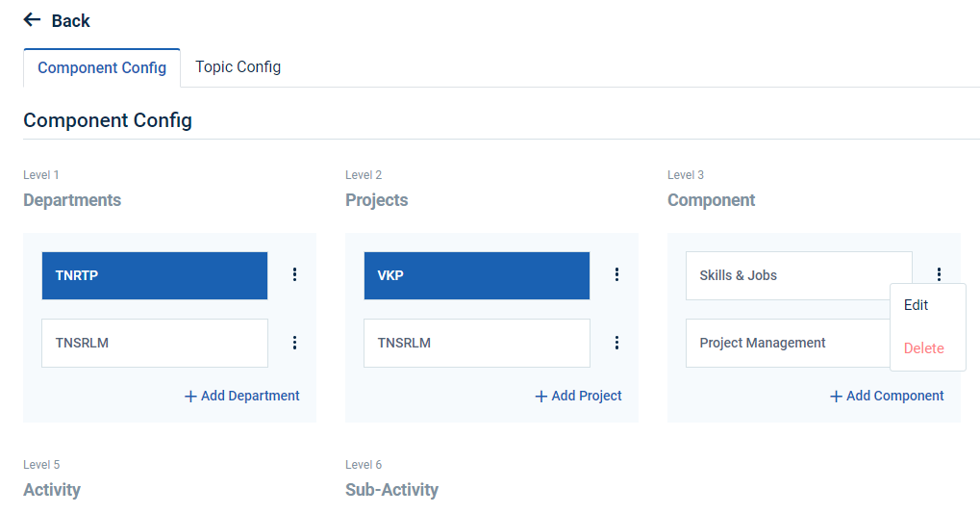Select the Component Config tab
This screenshot has width=980, height=514.
(x=102, y=68)
